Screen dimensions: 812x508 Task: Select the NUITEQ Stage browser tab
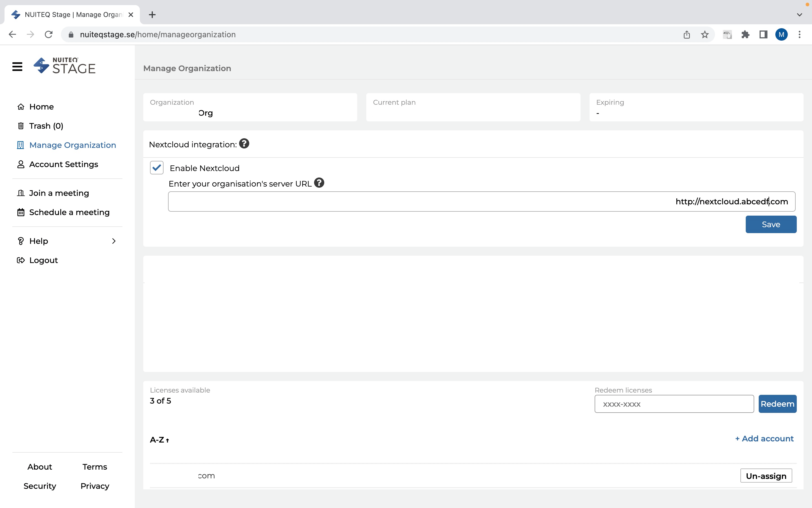pos(72,14)
